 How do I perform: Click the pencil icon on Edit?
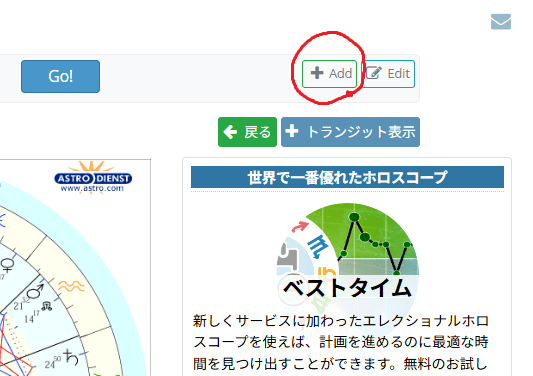pos(374,73)
